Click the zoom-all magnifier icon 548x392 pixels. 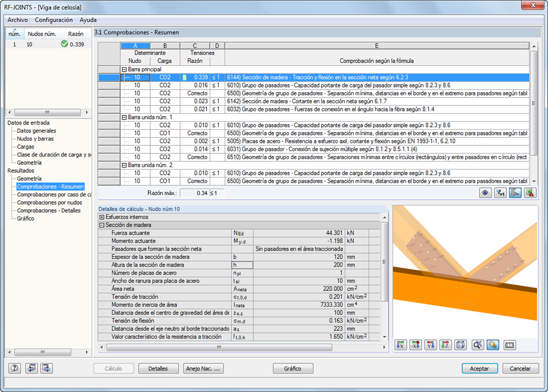coord(478,345)
